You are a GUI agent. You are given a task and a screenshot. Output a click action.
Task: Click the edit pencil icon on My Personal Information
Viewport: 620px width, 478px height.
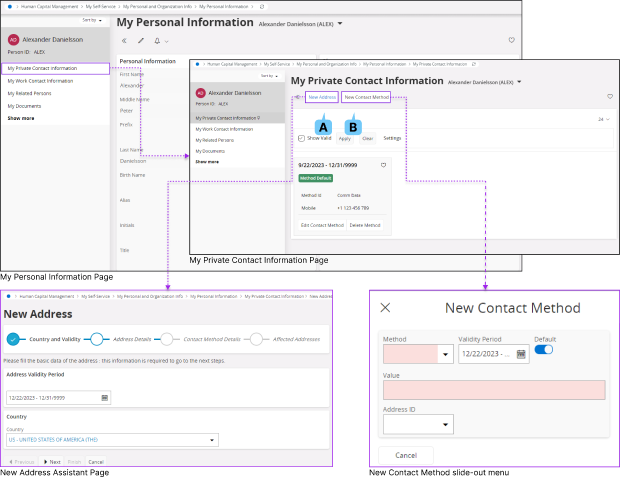(x=141, y=41)
